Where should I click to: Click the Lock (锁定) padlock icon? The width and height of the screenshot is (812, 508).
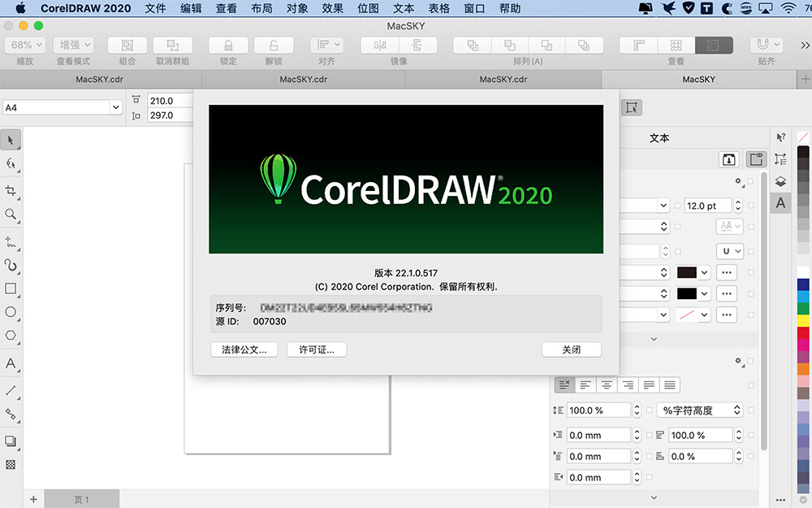(x=228, y=45)
